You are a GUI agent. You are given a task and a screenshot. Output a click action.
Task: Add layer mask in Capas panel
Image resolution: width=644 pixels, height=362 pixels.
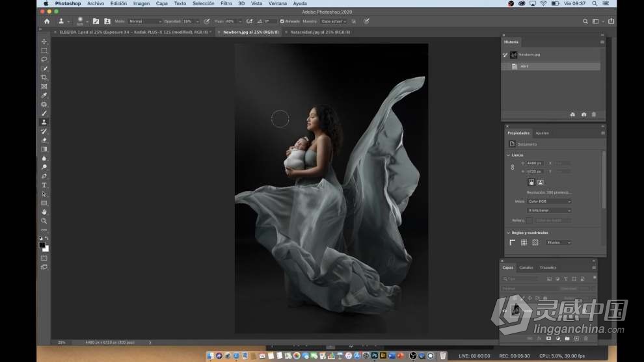pos(548,339)
